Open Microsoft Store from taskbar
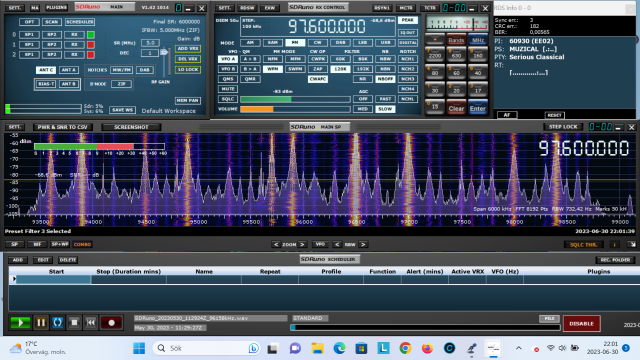Viewport: 640px width, 360px height. [x=361, y=348]
